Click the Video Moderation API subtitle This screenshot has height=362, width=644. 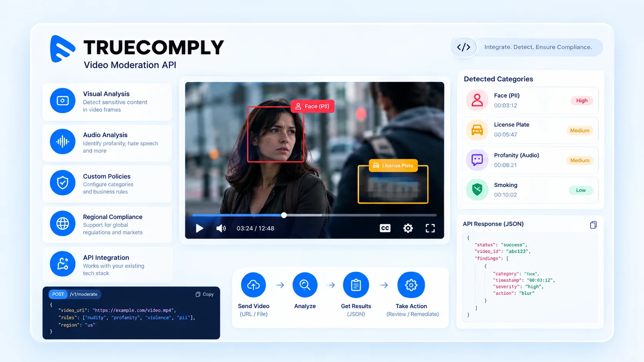(x=130, y=65)
